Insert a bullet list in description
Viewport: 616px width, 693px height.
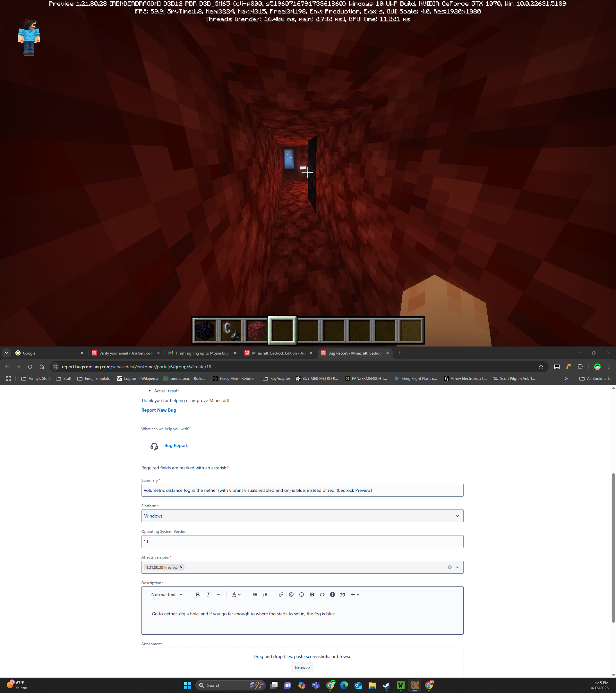coord(255,594)
